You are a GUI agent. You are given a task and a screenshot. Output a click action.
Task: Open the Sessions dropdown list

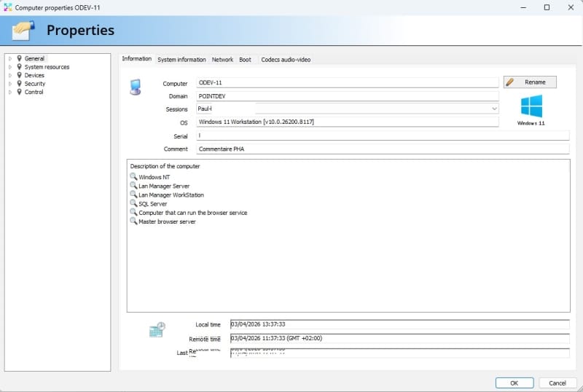(x=494, y=109)
